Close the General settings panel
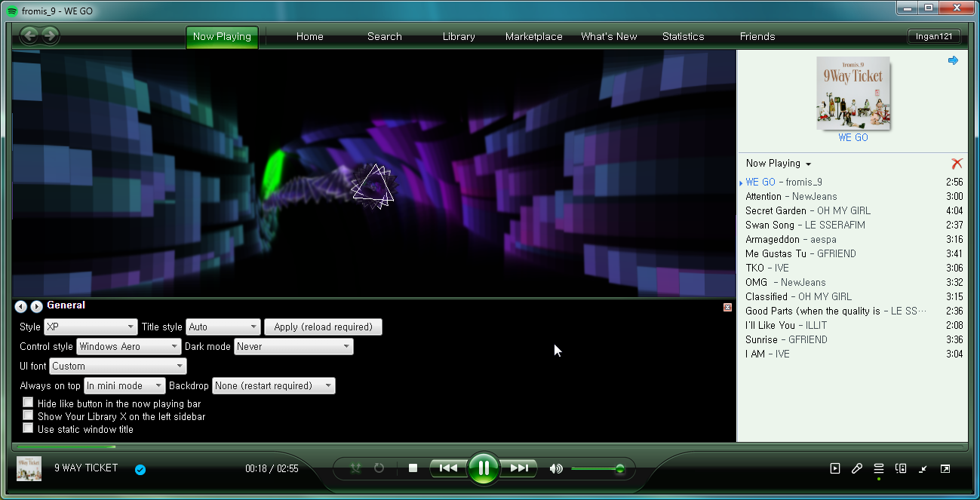The width and height of the screenshot is (980, 500). 727,307
